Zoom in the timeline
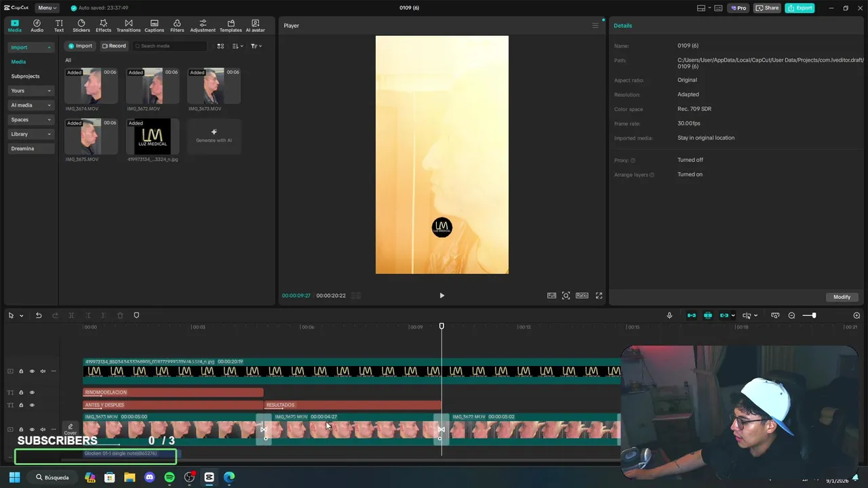 point(856,315)
